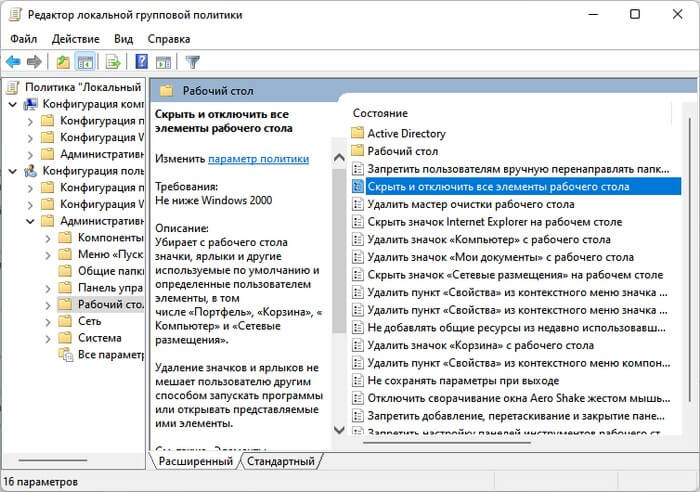The width and height of the screenshot is (700, 492).
Task: Click the Filter funnel toolbar icon
Action: click(192, 62)
